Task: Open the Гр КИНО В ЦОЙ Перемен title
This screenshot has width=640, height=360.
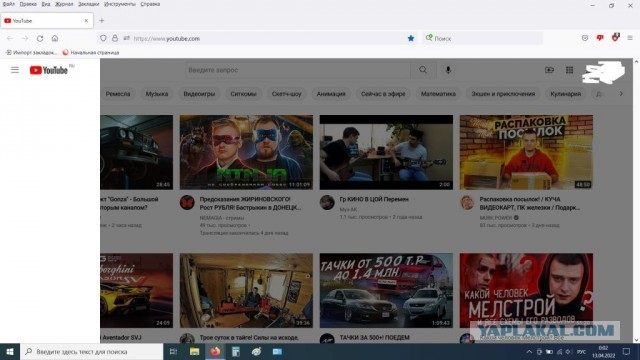Action: click(x=374, y=199)
